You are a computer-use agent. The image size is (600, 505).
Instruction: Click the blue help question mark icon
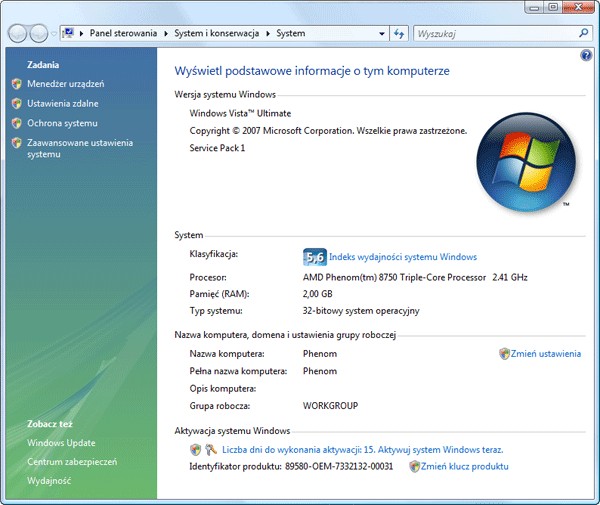point(585,56)
